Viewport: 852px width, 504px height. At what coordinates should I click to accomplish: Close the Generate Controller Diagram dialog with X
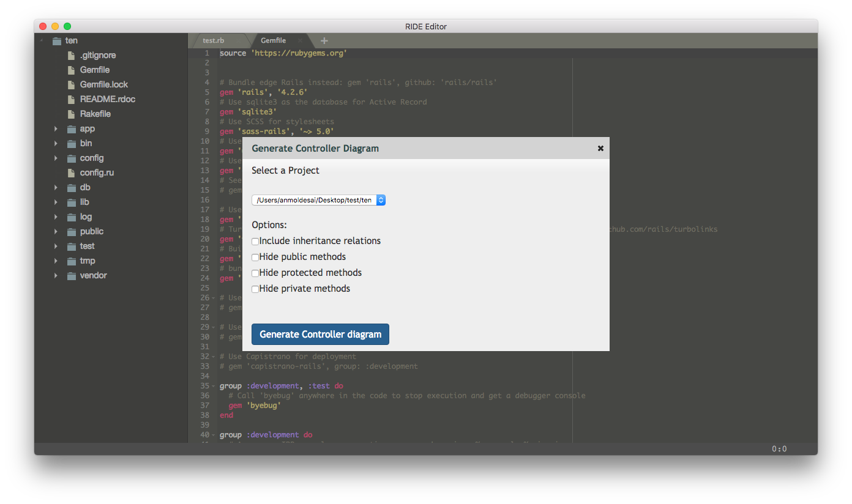click(600, 148)
